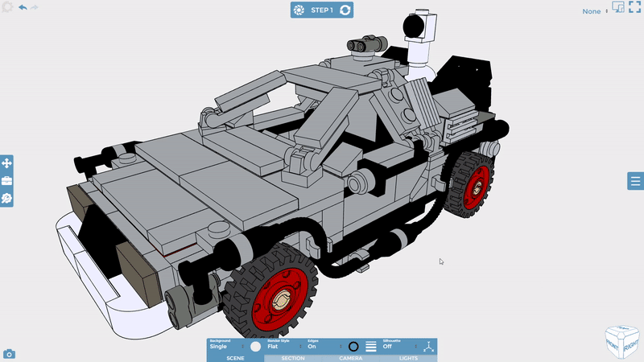Open the wrench settings icon
The image size is (644, 362).
point(6,198)
